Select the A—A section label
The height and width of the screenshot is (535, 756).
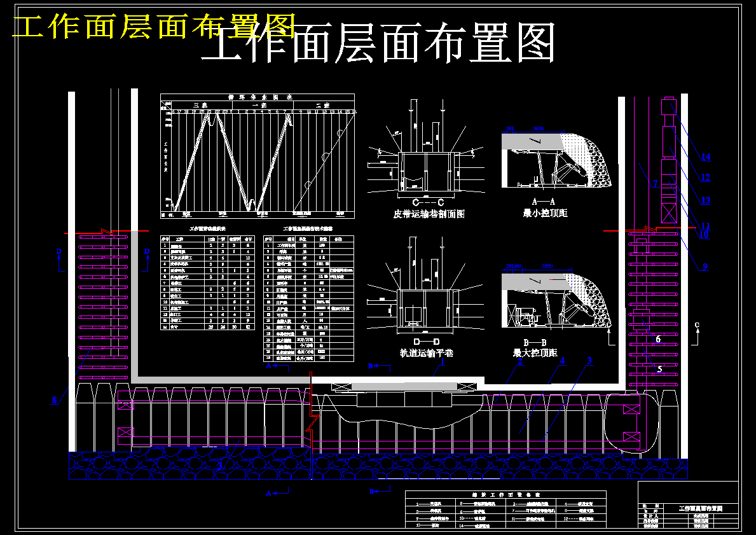(x=544, y=202)
